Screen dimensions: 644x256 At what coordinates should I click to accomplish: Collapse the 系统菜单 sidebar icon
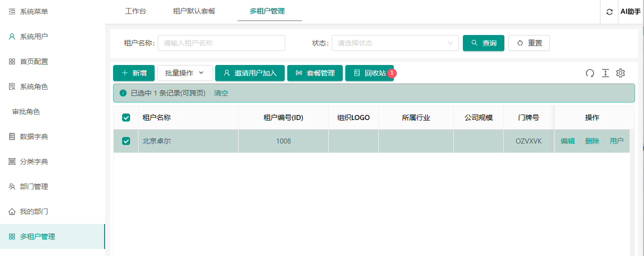(x=12, y=11)
